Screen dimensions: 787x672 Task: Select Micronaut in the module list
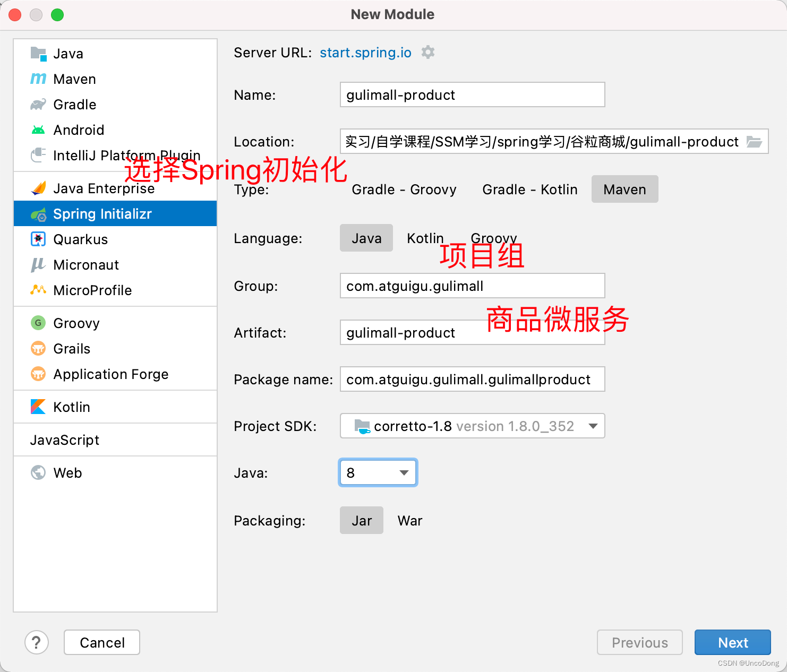[115, 265]
